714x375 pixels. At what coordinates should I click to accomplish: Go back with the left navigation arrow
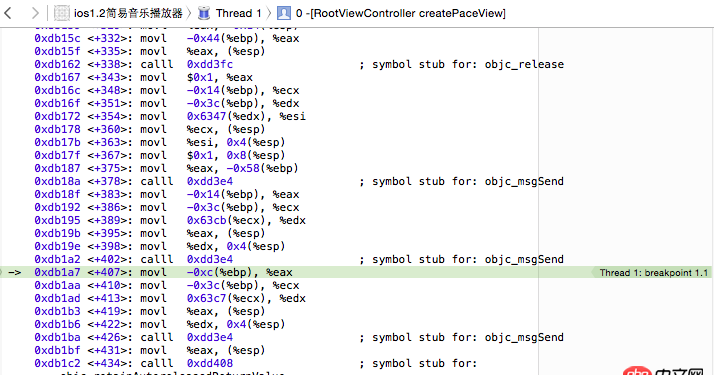(8, 13)
